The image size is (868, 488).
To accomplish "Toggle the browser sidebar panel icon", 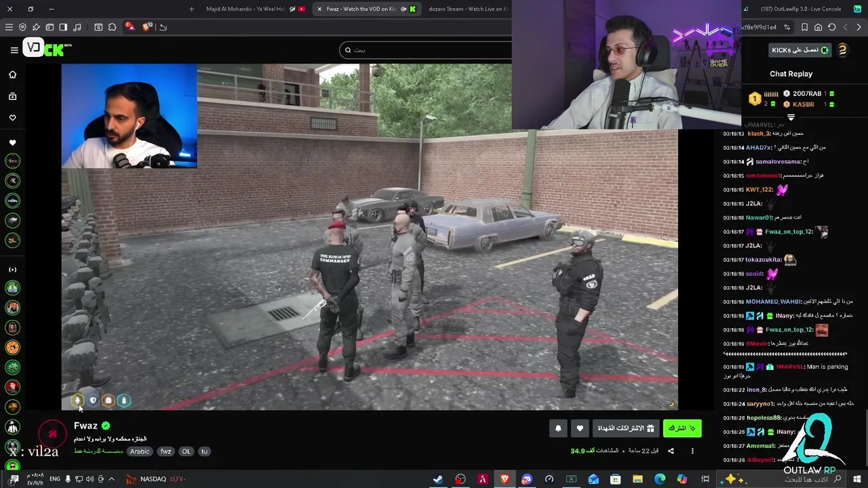I will (x=63, y=27).
